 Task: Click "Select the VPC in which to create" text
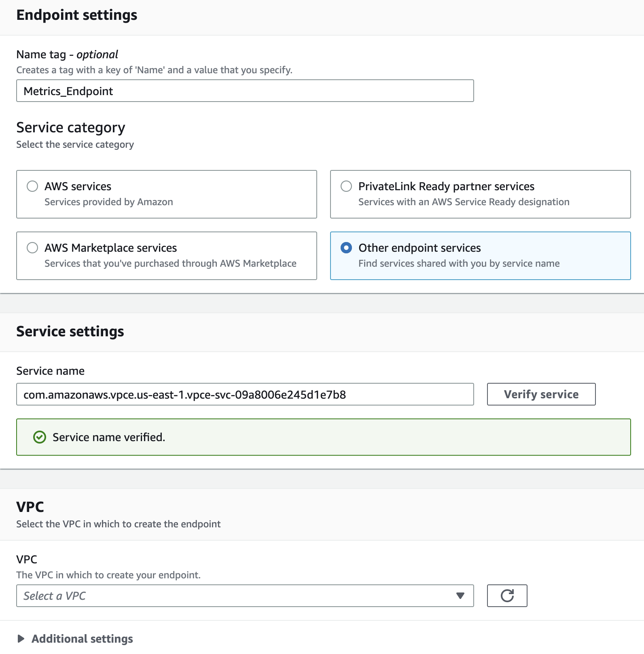119,524
